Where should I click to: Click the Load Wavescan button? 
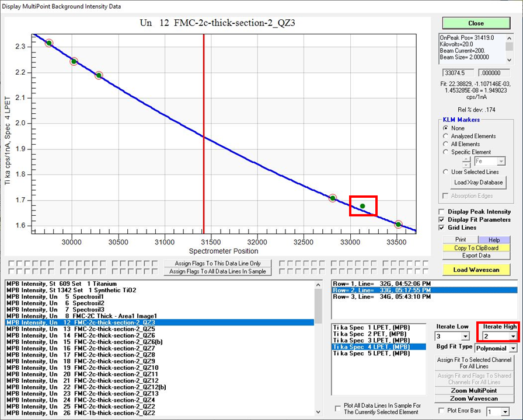click(x=476, y=269)
